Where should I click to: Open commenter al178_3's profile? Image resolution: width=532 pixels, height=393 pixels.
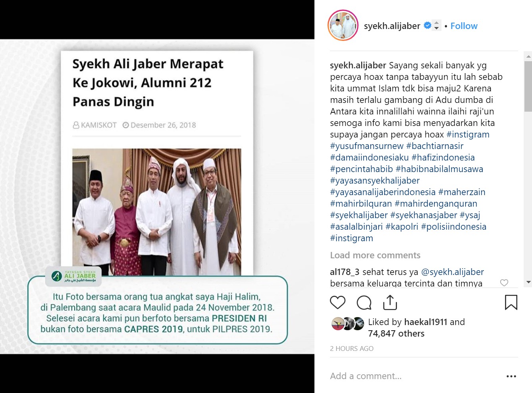click(x=345, y=272)
